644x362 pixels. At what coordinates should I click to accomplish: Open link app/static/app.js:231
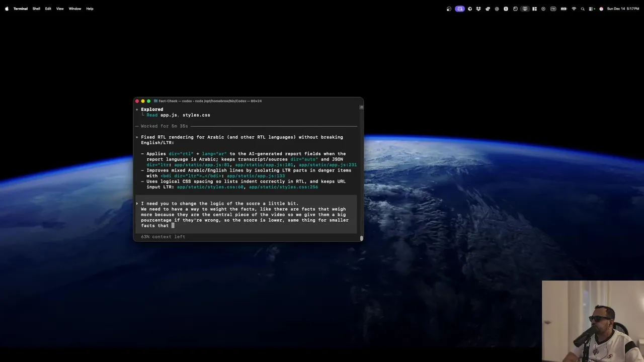pos(328,165)
